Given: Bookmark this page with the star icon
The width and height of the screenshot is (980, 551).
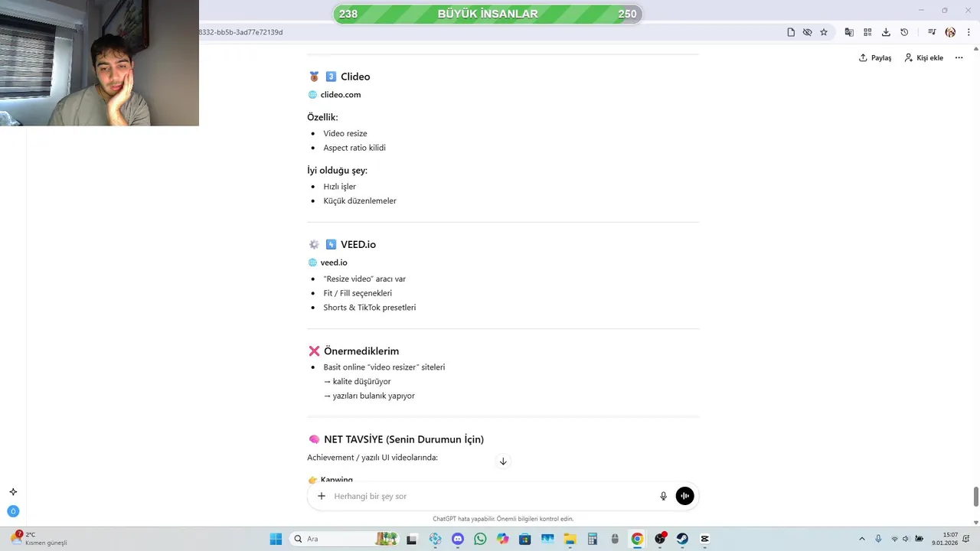Looking at the screenshot, I should [824, 32].
